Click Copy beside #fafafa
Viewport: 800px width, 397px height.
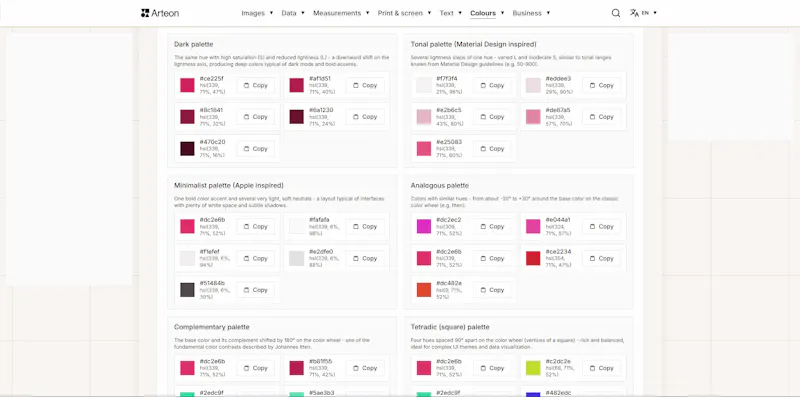365,227
